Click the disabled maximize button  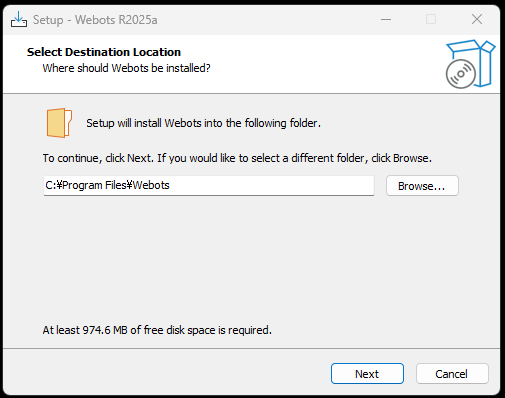(431, 19)
